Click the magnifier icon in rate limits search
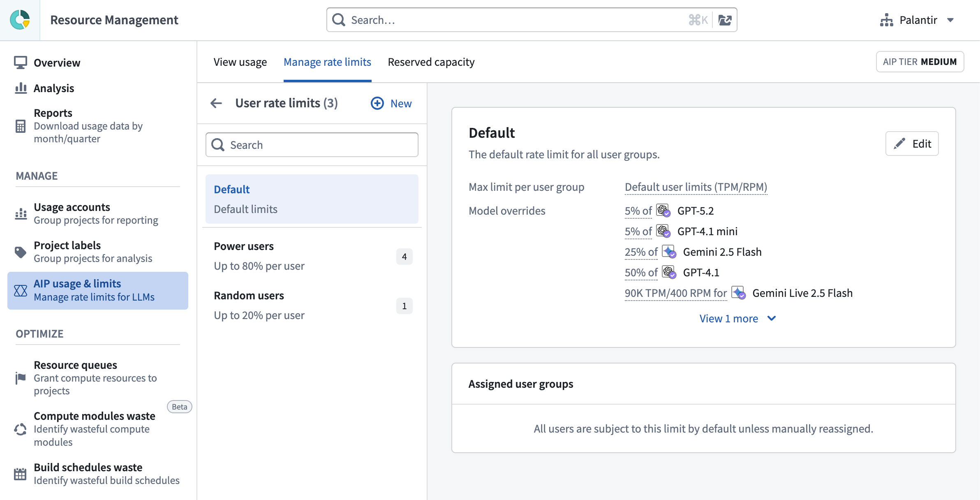Screen dimensions: 980x500 (x=218, y=145)
